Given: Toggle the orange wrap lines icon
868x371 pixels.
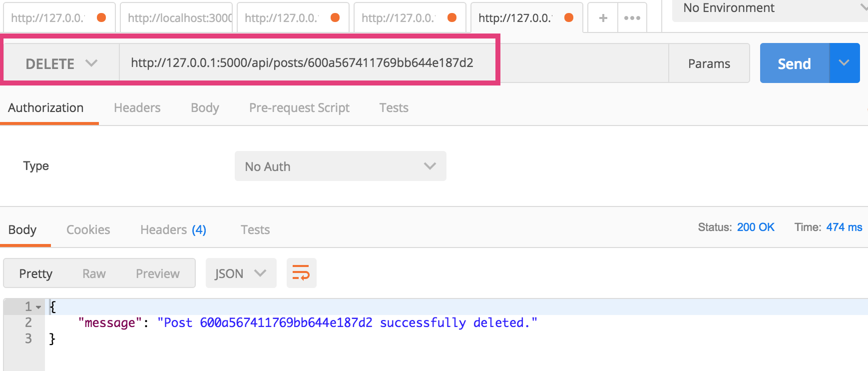Looking at the screenshot, I should click(x=301, y=273).
